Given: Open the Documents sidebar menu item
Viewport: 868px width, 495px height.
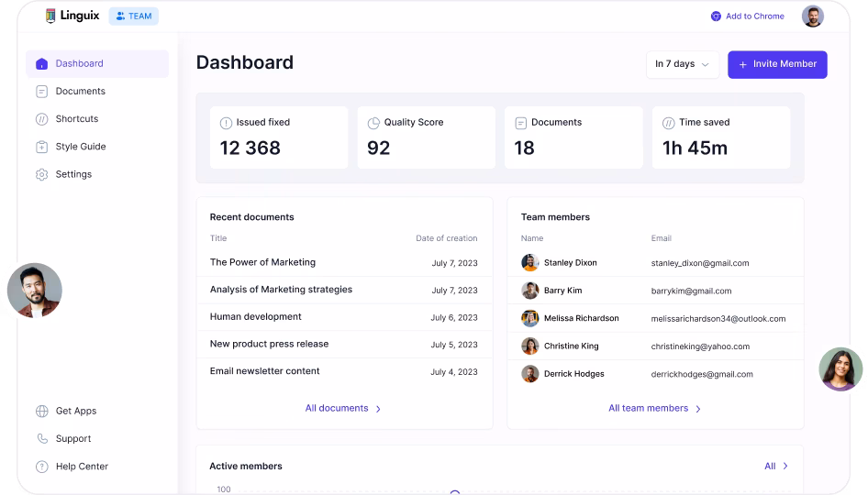Looking at the screenshot, I should point(80,92).
